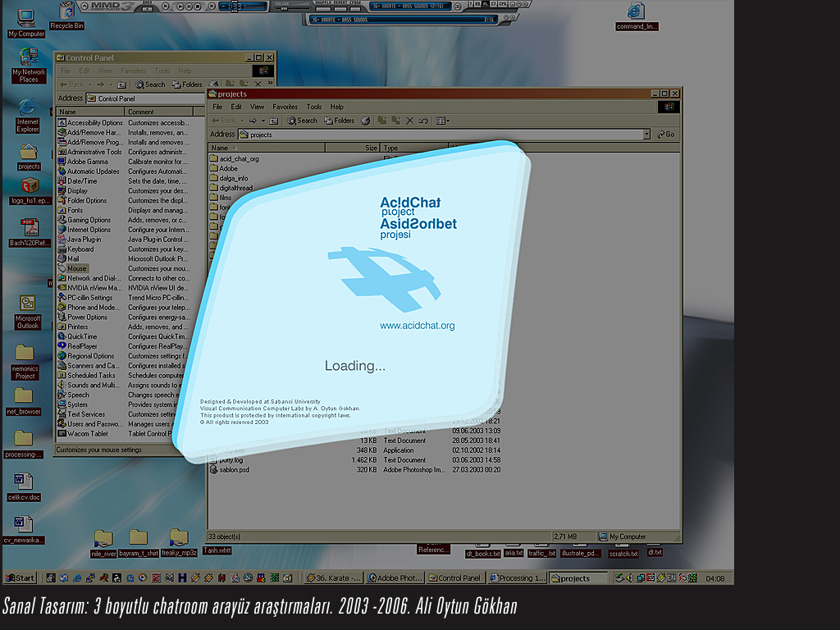Select the acid_chat_org folder in file list

pyautogui.click(x=239, y=158)
